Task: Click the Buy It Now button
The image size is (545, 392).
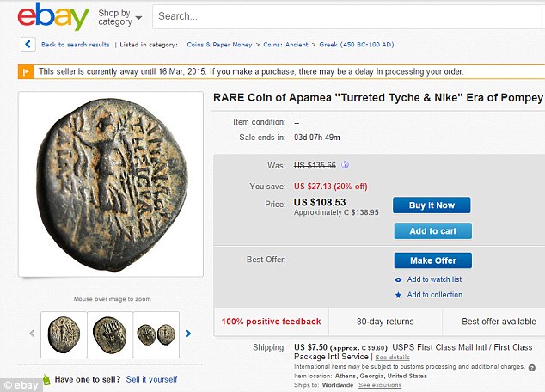Action: pos(432,205)
